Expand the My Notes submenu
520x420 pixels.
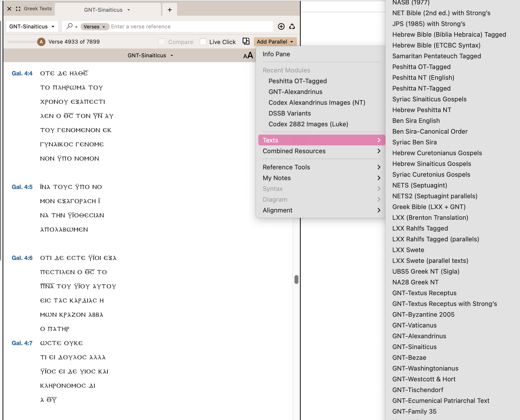pos(322,178)
